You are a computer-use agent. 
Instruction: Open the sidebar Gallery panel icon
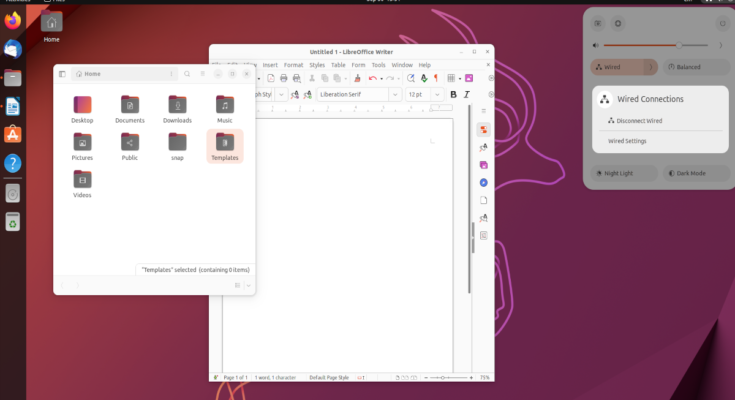[x=483, y=165]
